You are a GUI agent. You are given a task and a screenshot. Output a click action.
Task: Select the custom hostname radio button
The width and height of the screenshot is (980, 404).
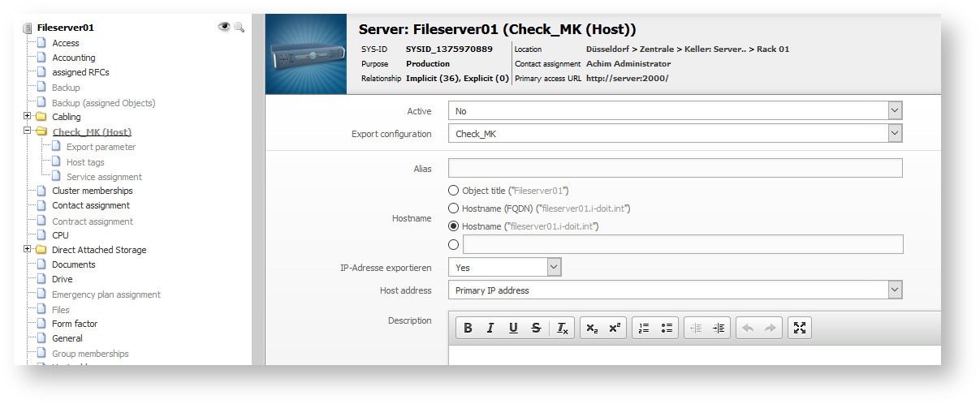point(454,244)
